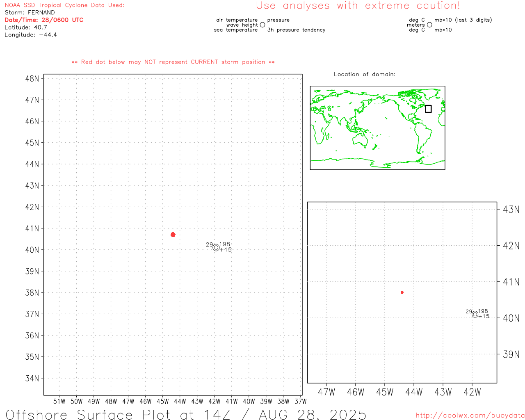Click the '39N' latitude label on inset map
This screenshot has height=420, width=525.
click(511, 354)
